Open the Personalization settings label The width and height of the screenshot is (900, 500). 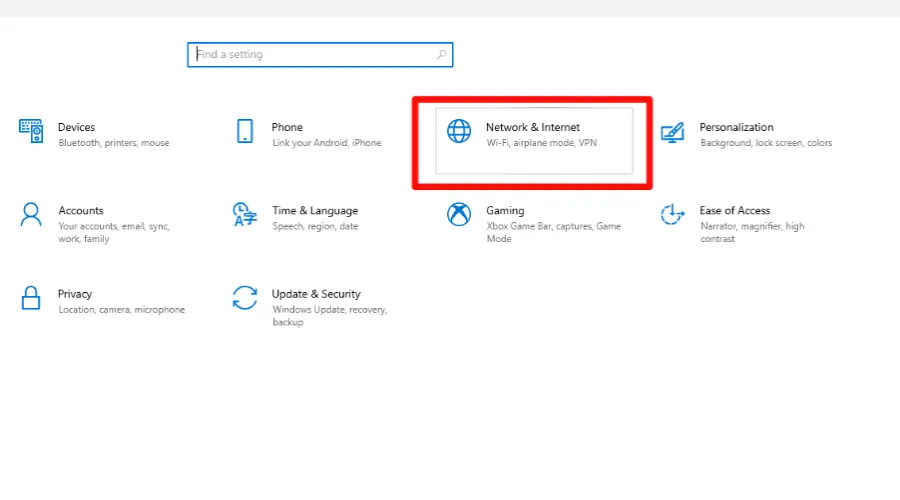(x=736, y=127)
